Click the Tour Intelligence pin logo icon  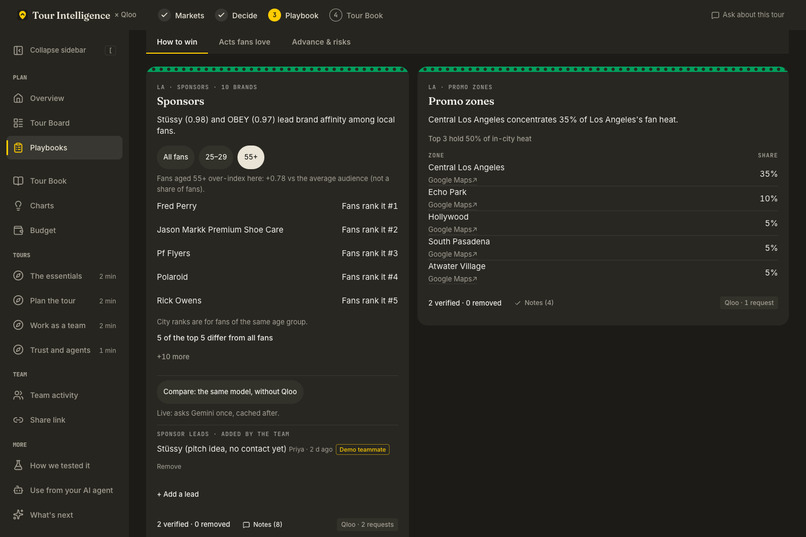click(22, 15)
